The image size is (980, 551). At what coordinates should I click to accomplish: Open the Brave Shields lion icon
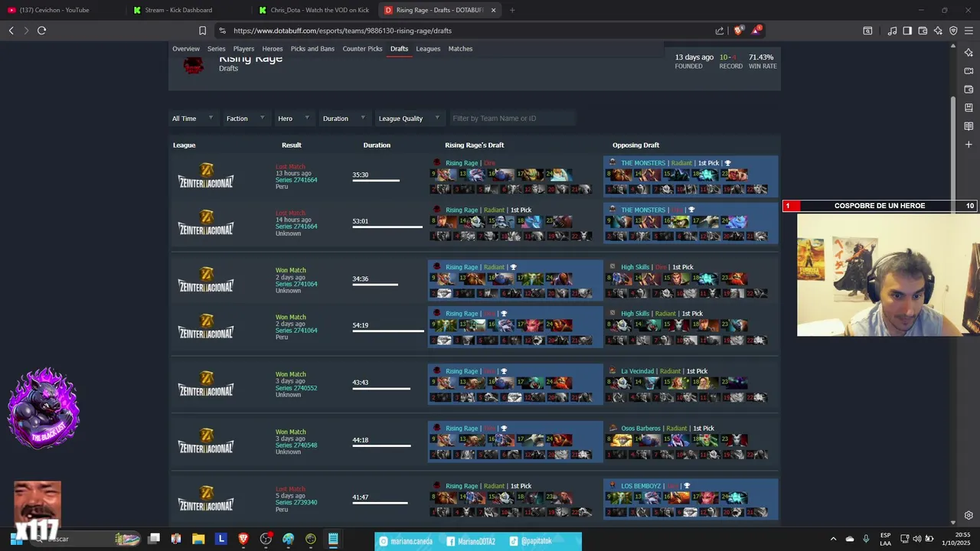pyautogui.click(x=738, y=31)
